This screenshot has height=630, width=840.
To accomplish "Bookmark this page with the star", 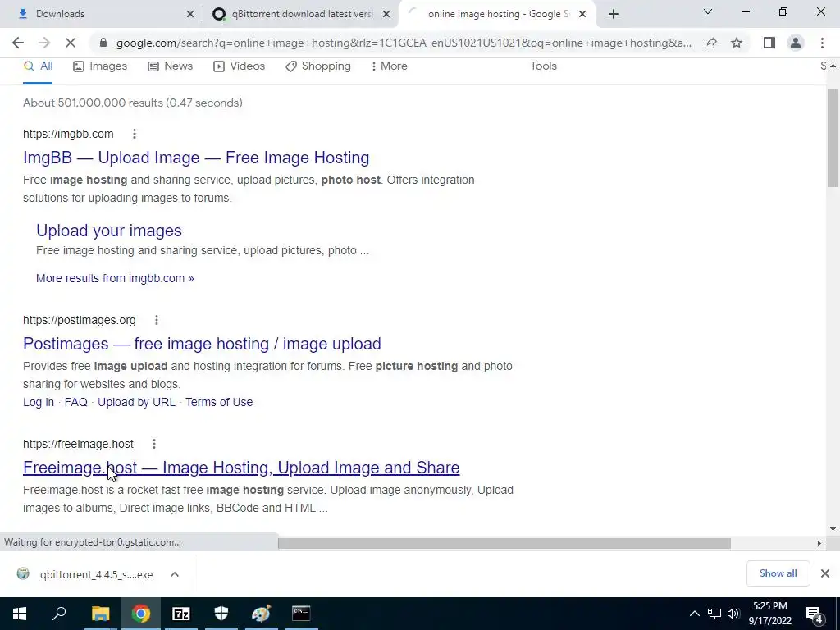I will [x=737, y=43].
